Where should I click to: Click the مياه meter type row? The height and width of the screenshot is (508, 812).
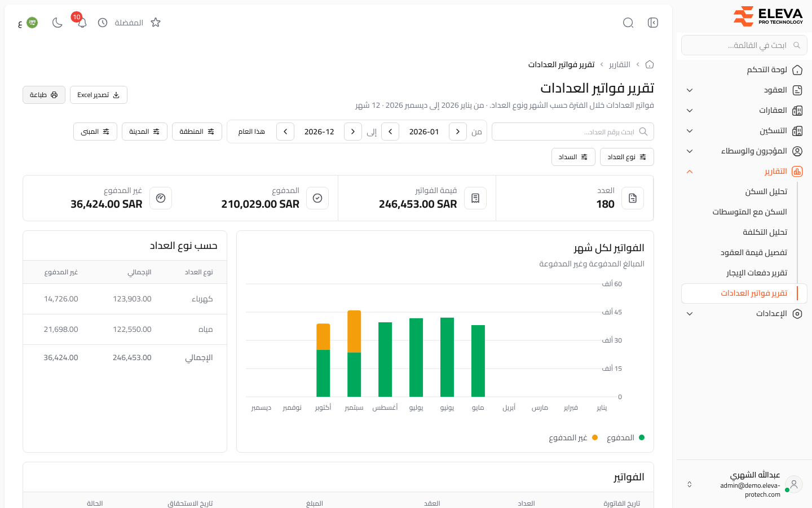tap(125, 330)
